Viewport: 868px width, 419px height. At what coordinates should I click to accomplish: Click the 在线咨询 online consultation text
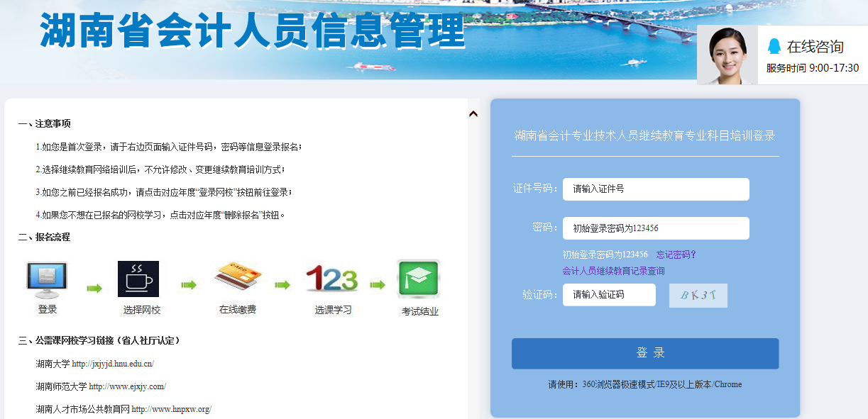tap(815, 47)
